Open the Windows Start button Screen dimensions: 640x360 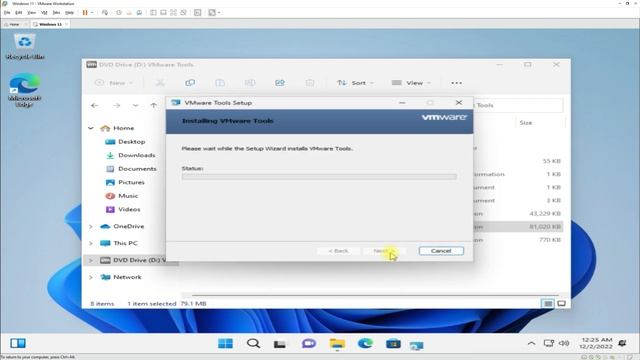[225, 344]
